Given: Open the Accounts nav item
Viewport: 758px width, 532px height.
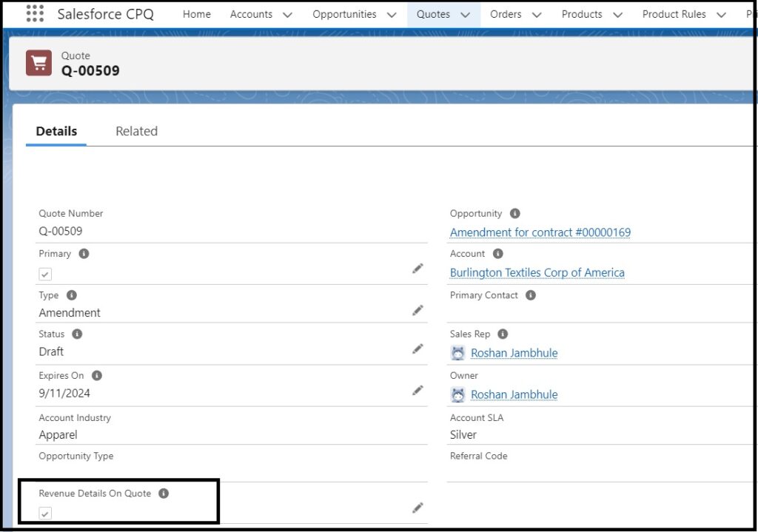Looking at the screenshot, I should [251, 15].
